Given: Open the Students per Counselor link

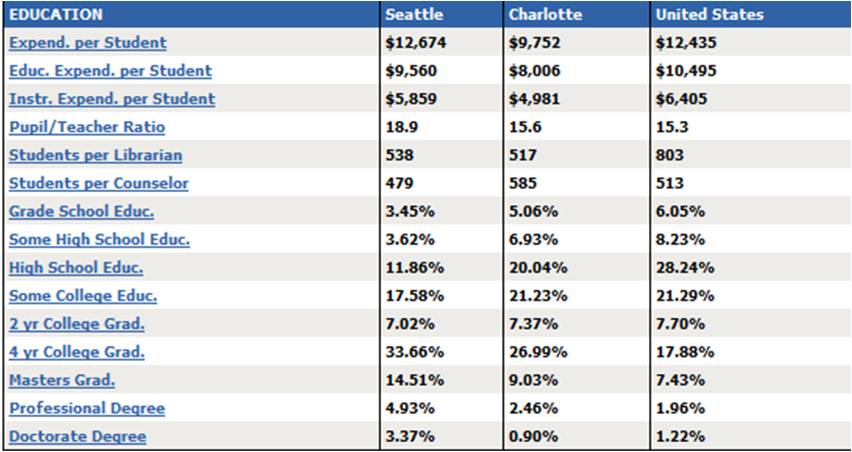Looking at the screenshot, I should (99, 183).
